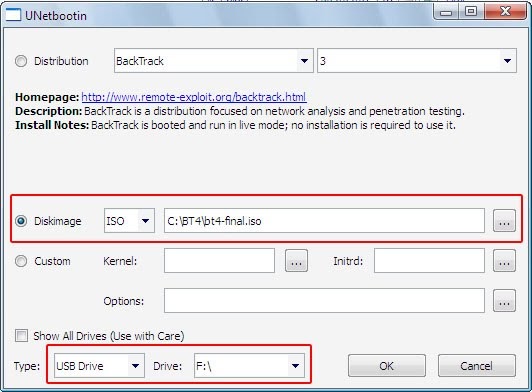The width and height of the screenshot is (532, 392).
Task: Click the Options: label
Action: pos(124,301)
